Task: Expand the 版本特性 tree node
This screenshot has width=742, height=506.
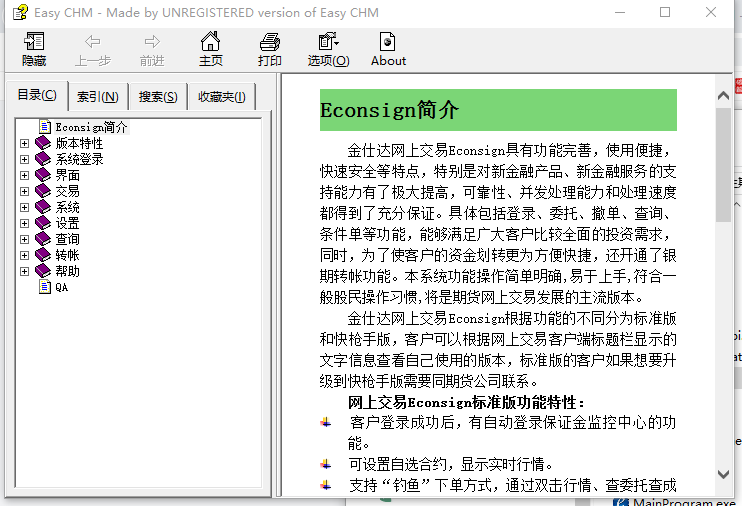Action: (25, 143)
